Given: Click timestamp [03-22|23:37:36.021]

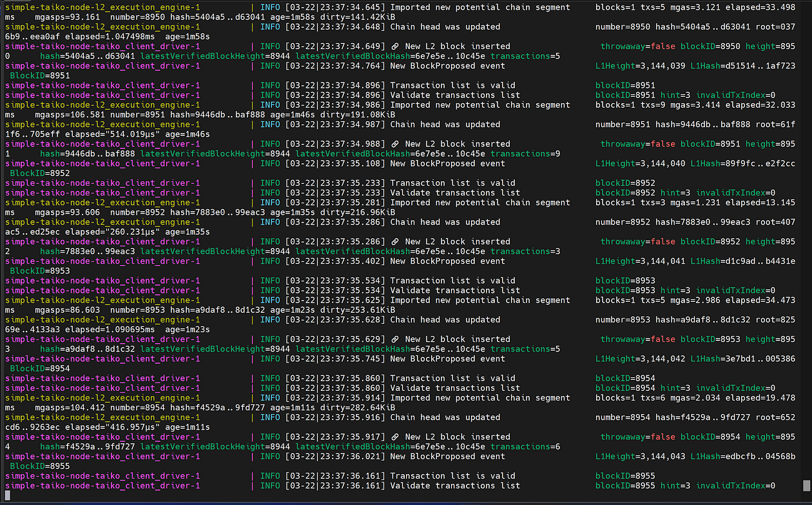Looking at the screenshot, I should [x=335, y=456].
